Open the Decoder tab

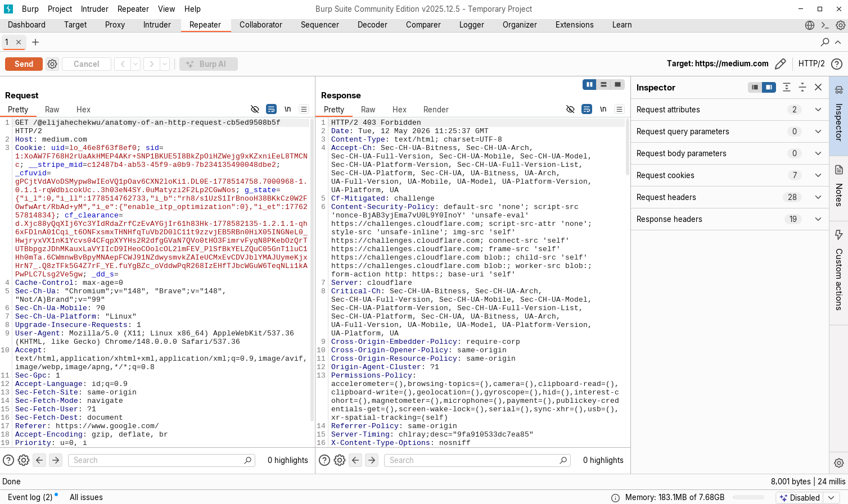(372, 25)
